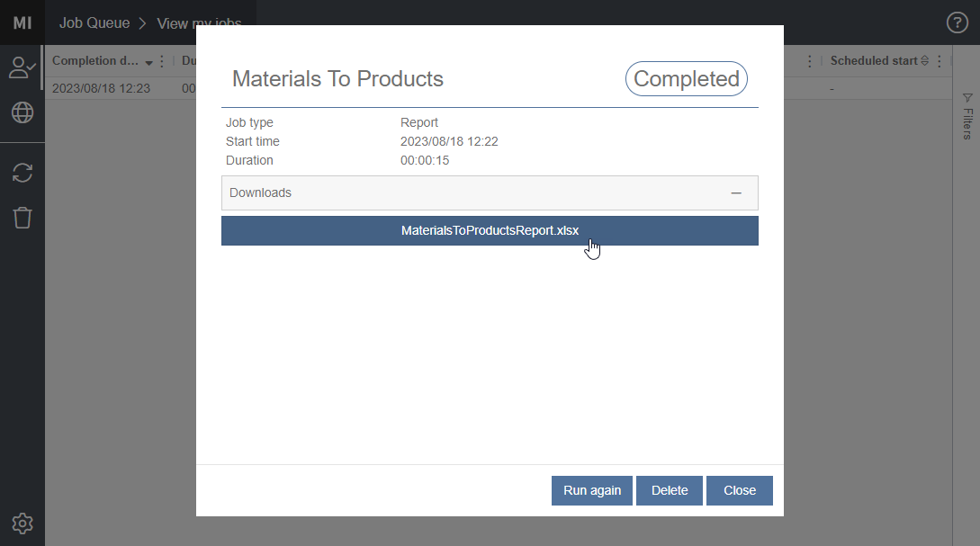Click the Start time value 2023/08/18 12:22
Image resolution: width=980 pixels, height=546 pixels.
[x=449, y=141]
